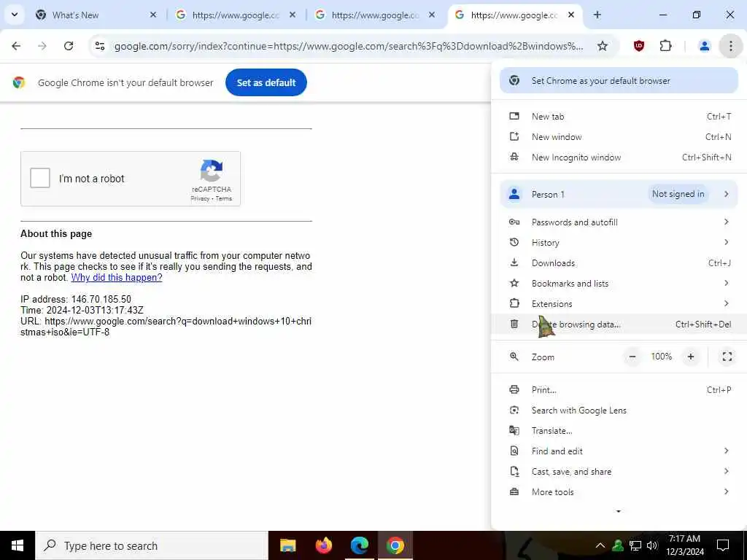
Task: Expand the More tools submenu
Action: [619, 492]
